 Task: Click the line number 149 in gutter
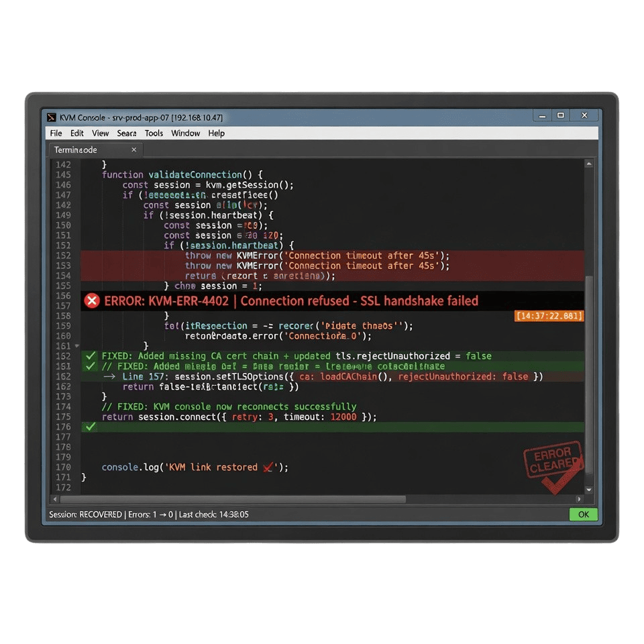(x=63, y=215)
